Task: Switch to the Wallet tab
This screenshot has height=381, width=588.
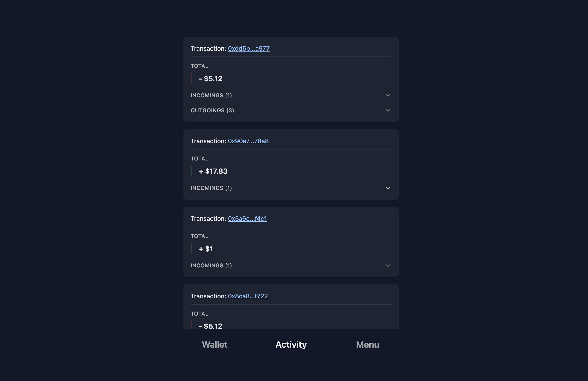Action: click(214, 344)
